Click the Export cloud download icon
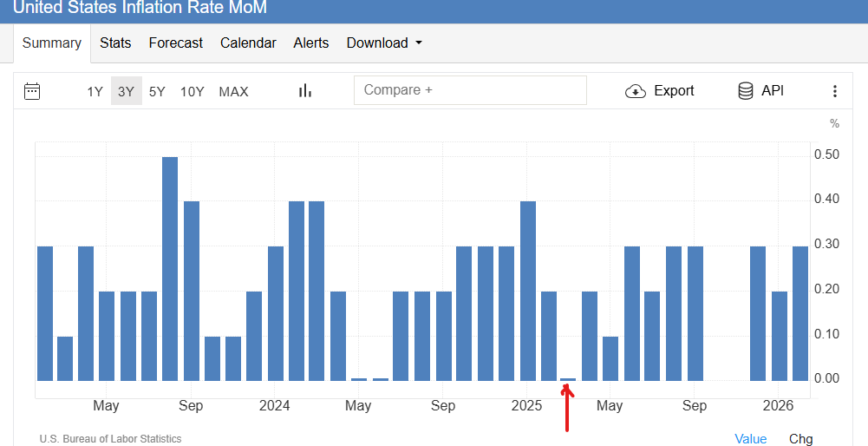 coord(636,91)
